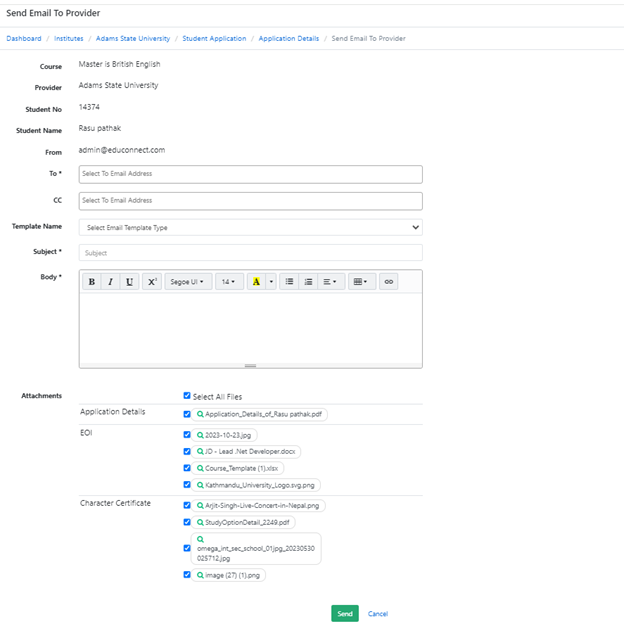Viewport: 624px width, 638px height.
Task: Click the Cancel link
Action: coord(378,613)
